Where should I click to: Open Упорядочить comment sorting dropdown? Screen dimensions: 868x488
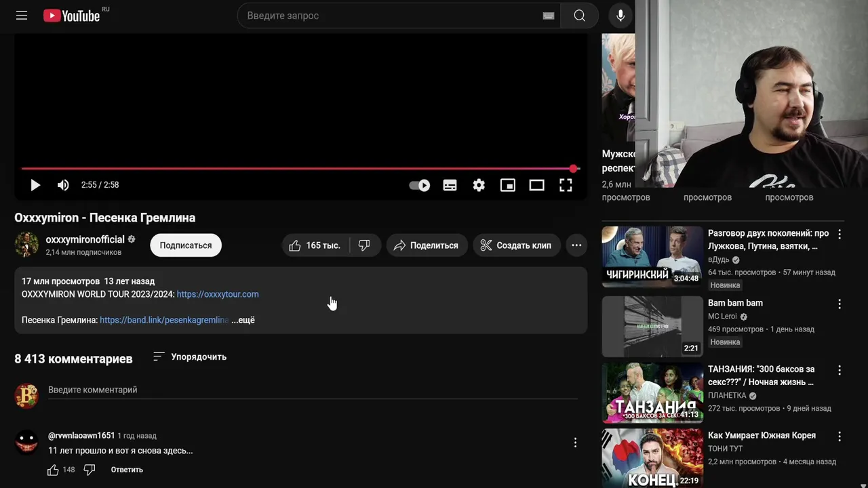pos(190,357)
